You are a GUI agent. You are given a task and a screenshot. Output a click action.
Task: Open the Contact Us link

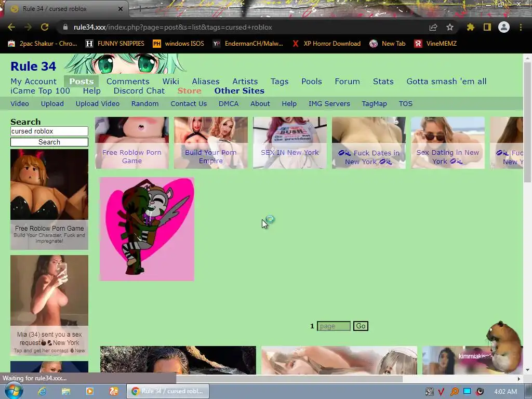[189, 104]
